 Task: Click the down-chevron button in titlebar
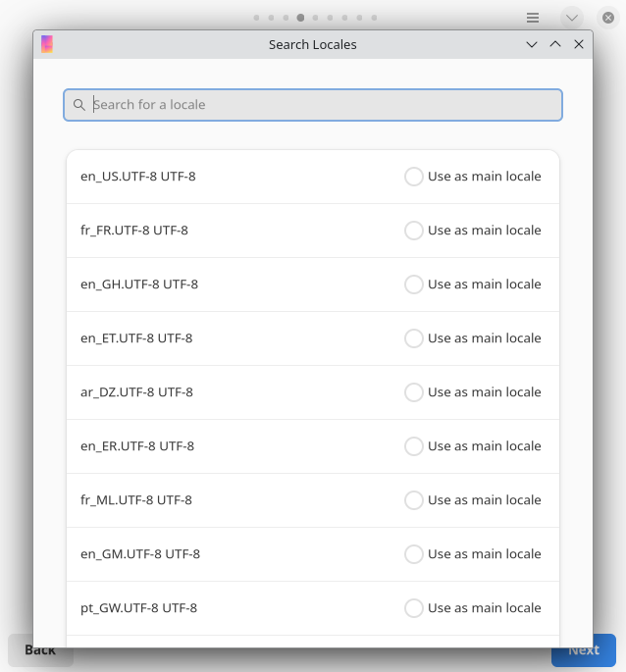click(532, 44)
